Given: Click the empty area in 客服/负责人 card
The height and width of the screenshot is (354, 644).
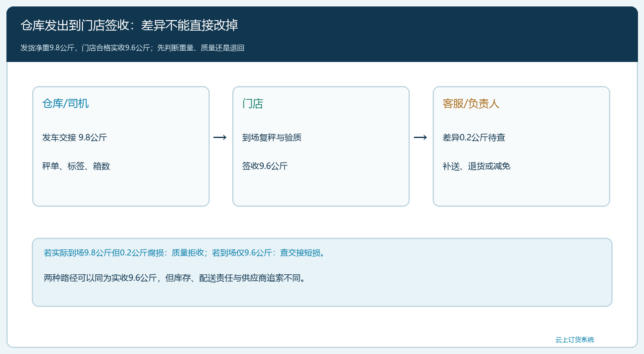Looking at the screenshot, I should pos(521,189).
